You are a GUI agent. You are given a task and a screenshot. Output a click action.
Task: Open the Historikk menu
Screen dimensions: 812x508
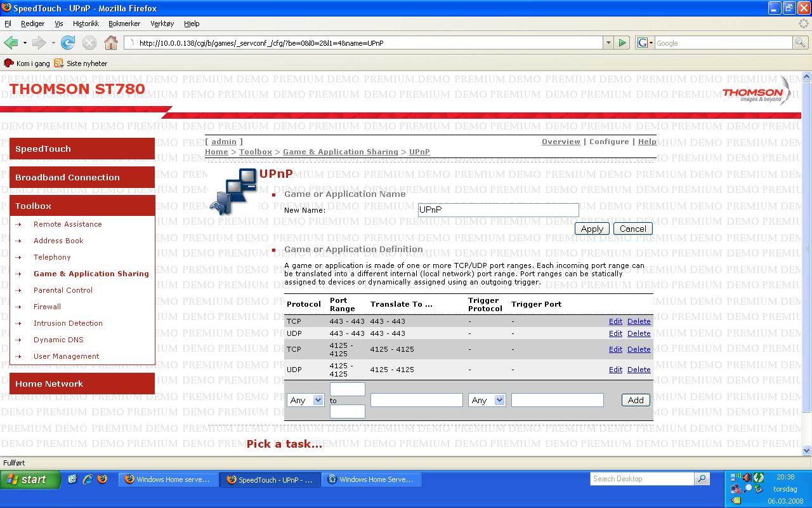86,23
